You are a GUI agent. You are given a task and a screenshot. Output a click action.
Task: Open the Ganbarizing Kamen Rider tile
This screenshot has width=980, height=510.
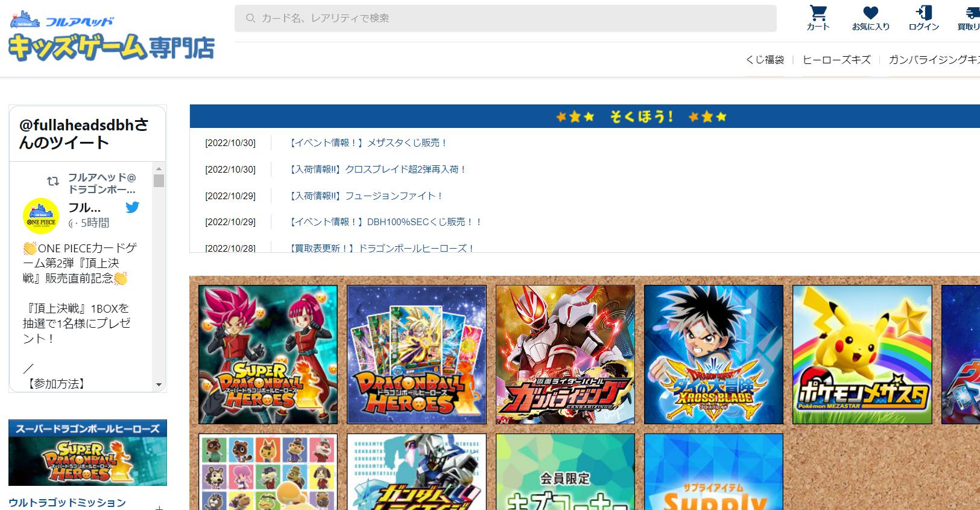coord(565,354)
